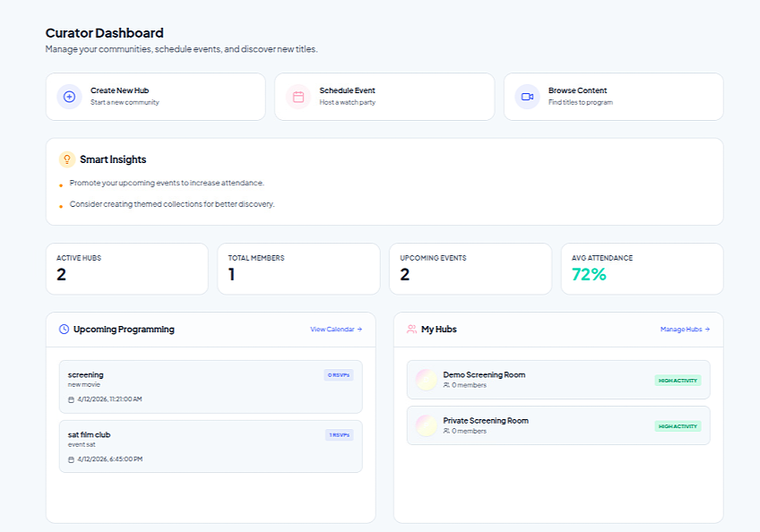Image resolution: width=760 pixels, height=532 pixels.
Task: Click High Activity badge for Demo Screening Room
Action: [678, 381]
